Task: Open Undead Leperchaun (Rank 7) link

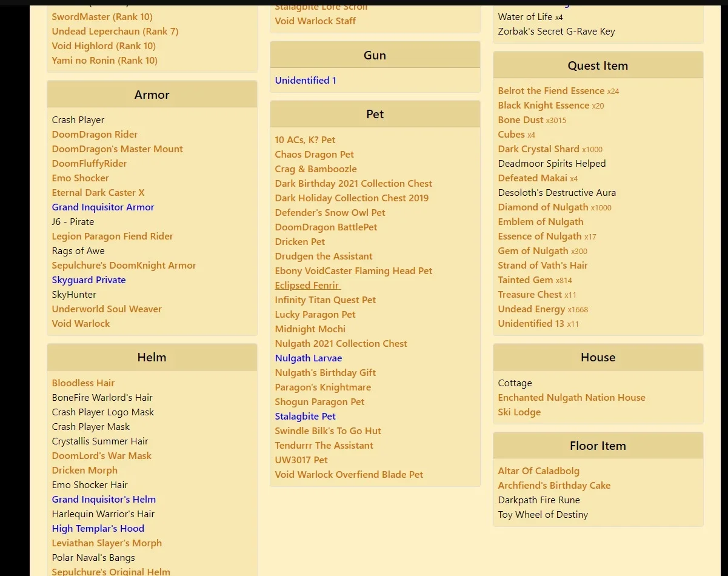Action: (115, 32)
